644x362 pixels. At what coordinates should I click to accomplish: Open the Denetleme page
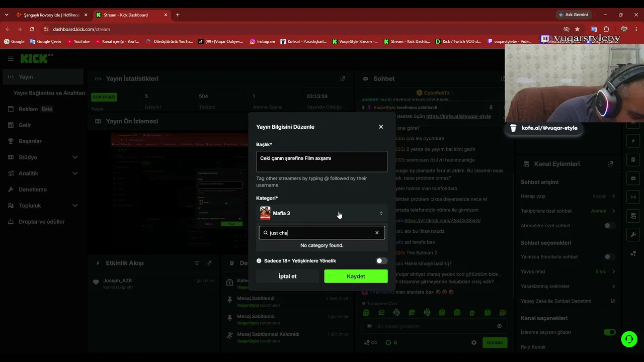[43, 190]
